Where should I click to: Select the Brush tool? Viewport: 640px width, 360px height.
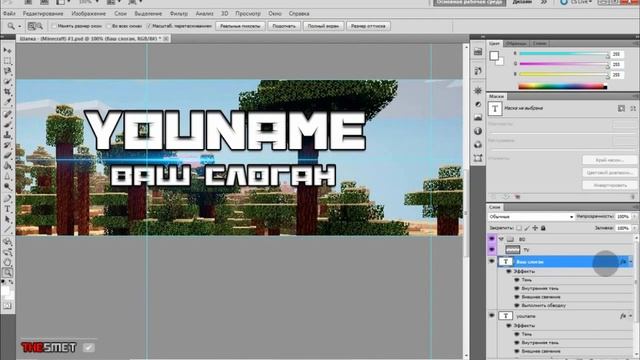point(7,124)
